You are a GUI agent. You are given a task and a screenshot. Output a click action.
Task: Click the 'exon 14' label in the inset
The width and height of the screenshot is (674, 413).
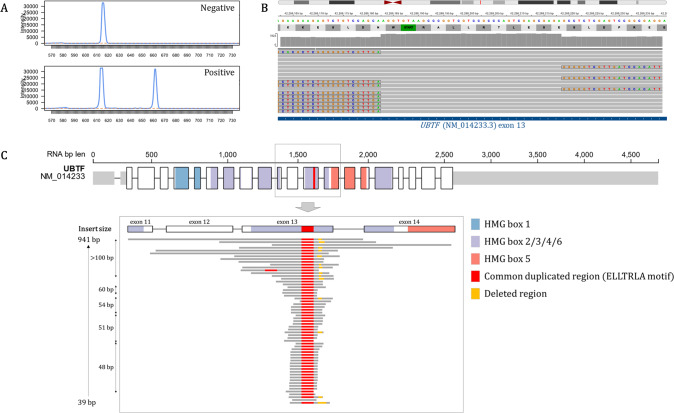click(x=409, y=222)
